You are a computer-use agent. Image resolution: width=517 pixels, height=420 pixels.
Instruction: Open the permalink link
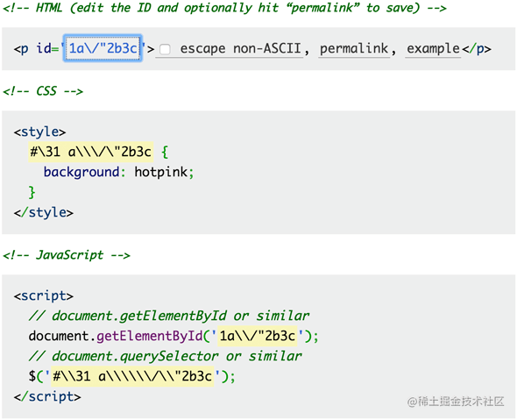354,49
